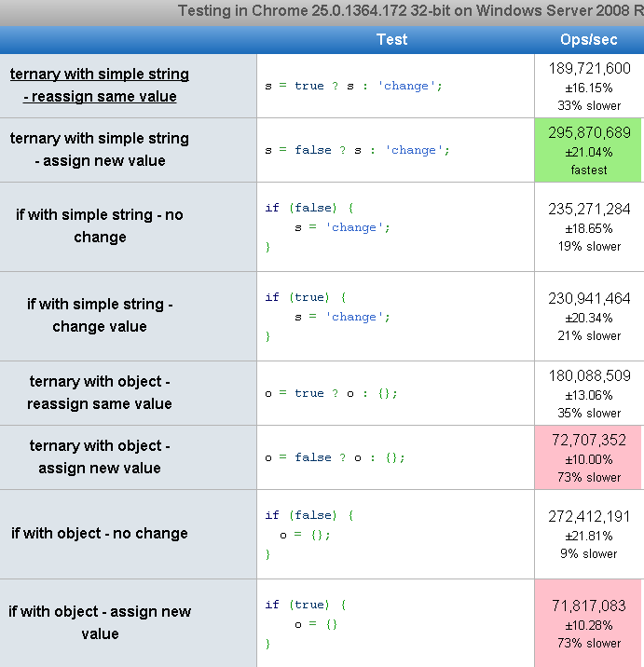Click the 'Test' column header
Image resolution: width=644 pixels, height=667 pixels.
tap(391, 39)
